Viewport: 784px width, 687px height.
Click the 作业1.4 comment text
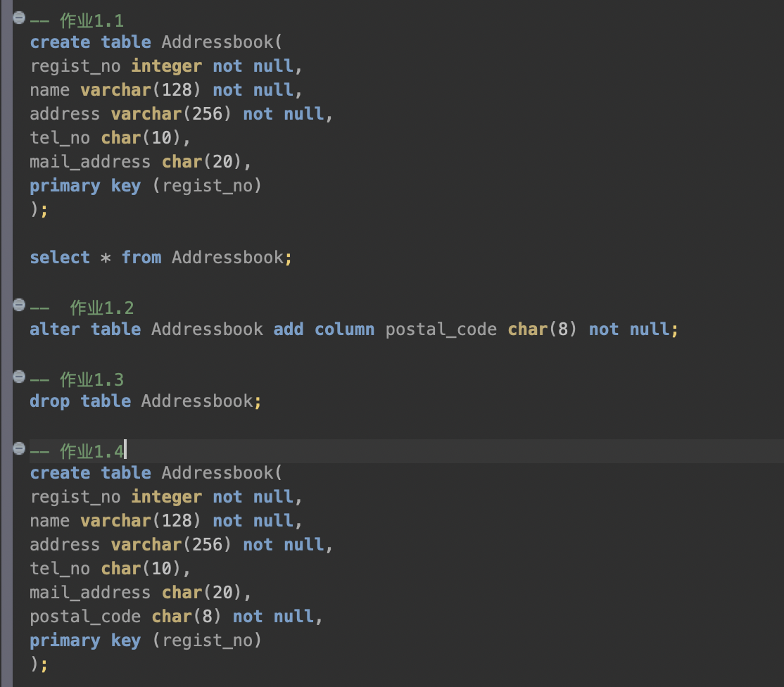click(77, 451)
